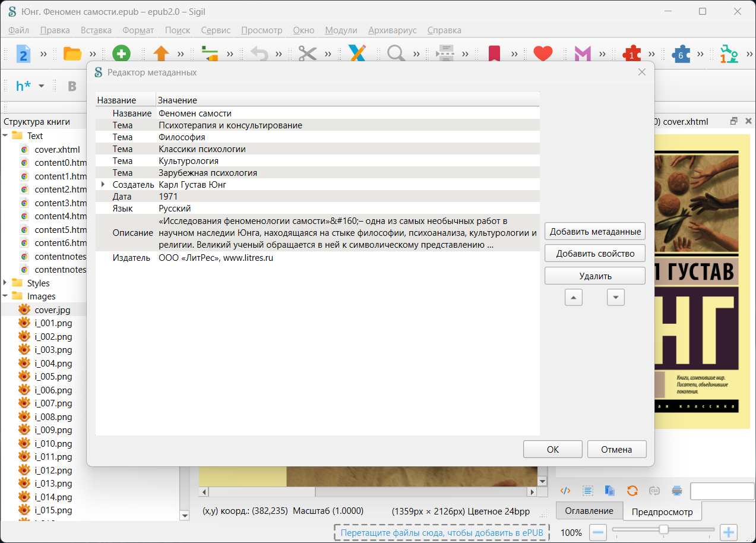Click the orange up-arrow toolbar icon
Image resolution: width=756 pixels, height=543 pixels.
(162, 54)
